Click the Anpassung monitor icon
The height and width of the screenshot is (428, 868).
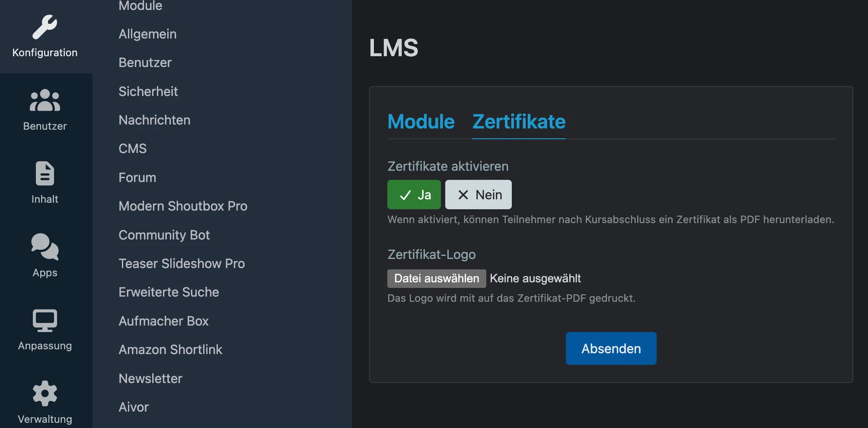(x=45, y=320)
